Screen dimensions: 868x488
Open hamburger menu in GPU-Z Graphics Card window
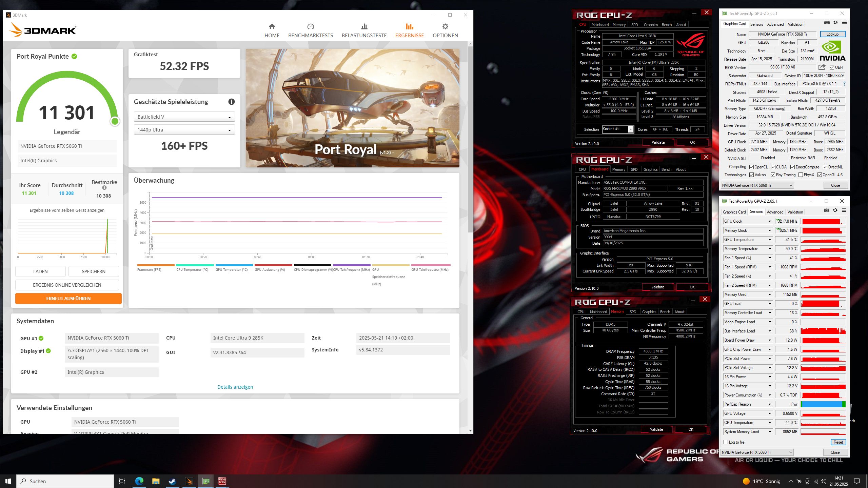click(845, 22)
